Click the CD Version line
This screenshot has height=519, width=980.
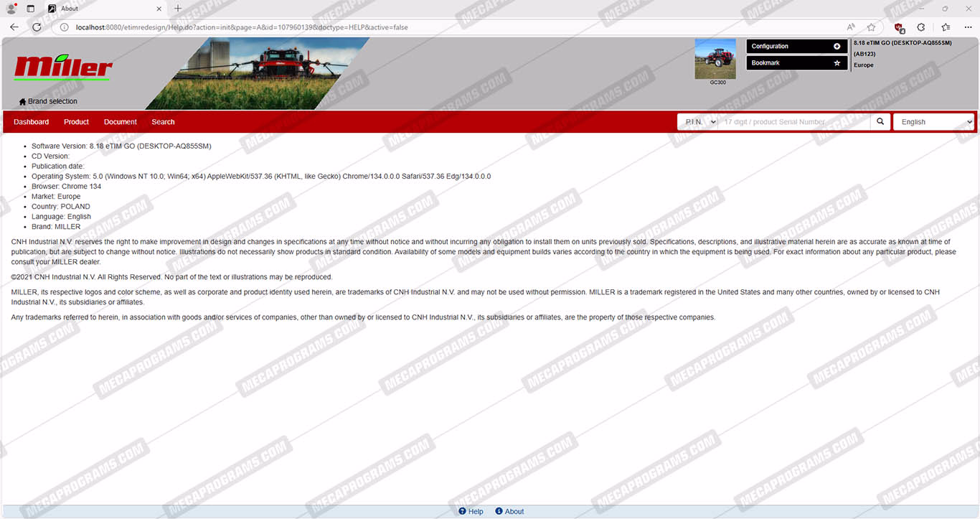tap(50, 156)
